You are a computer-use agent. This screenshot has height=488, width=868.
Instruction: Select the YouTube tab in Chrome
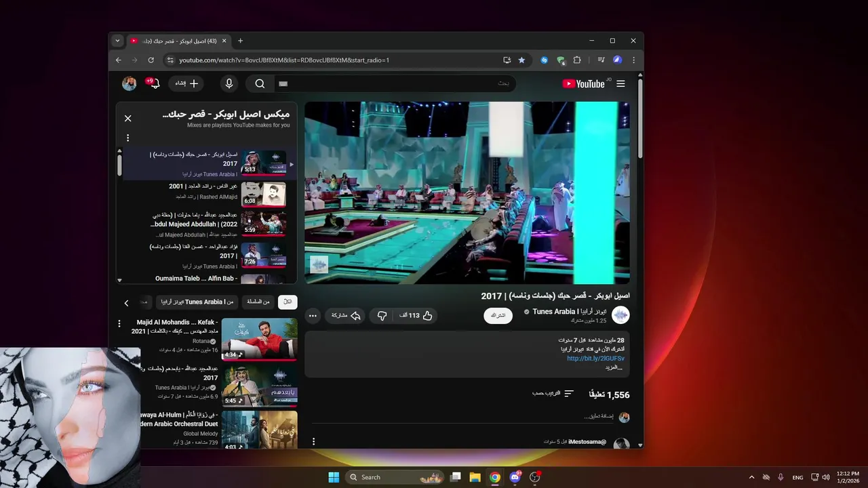pyautogui.click(x=178, y=41)
